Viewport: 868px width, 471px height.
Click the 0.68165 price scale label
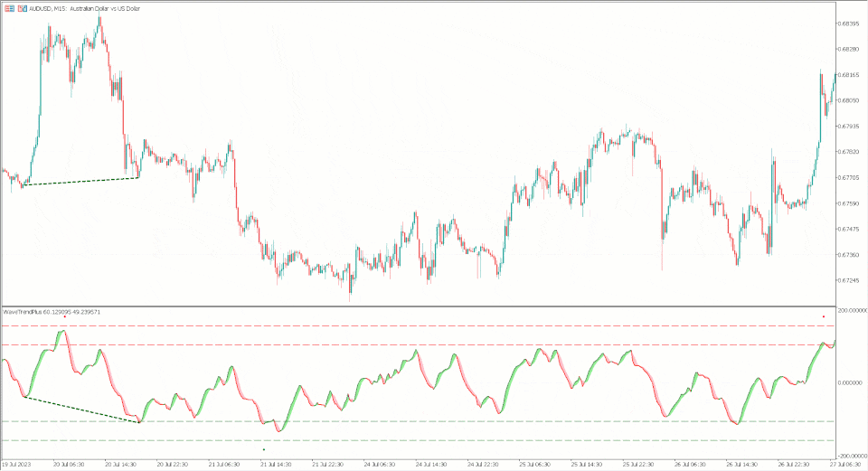point(849,75)
